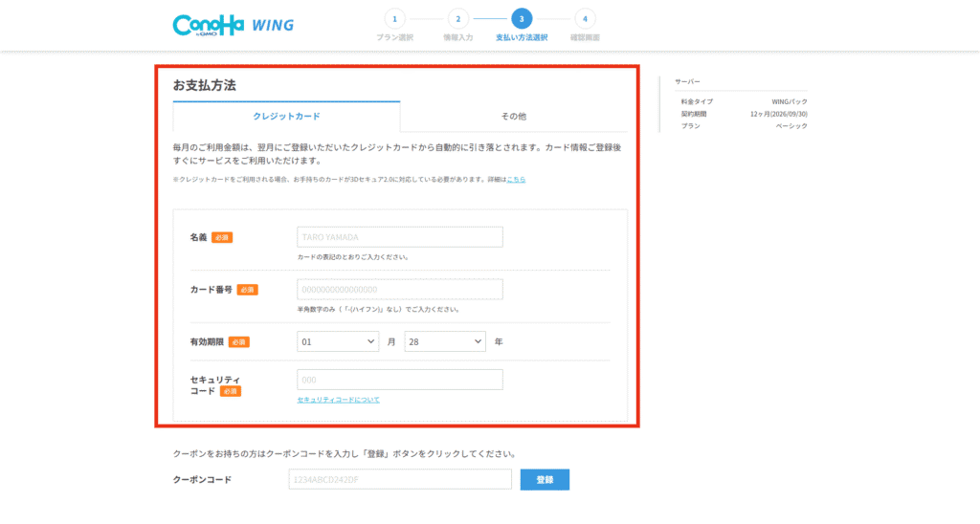Go to step 1 circle indicator

click(x=393, y=18)
